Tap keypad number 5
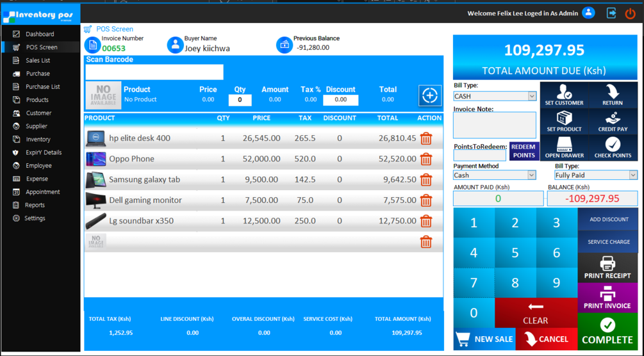The image size is (644, 356). [x=515, y=252]
